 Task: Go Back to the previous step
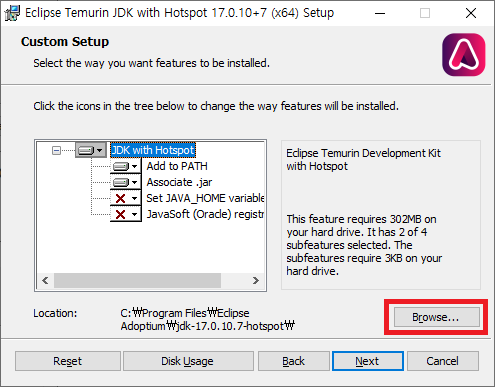pyautogui.click(x=293, y=361)
